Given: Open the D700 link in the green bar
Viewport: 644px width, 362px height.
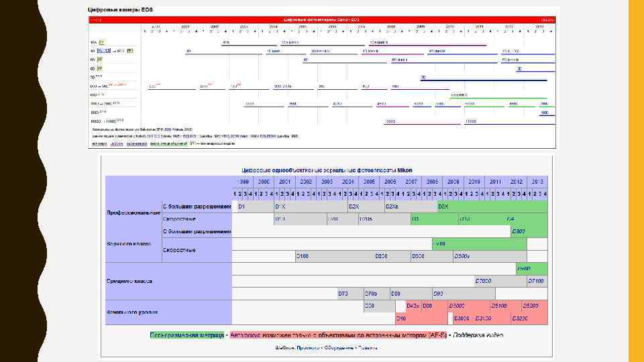Looking at the screenshot, I should pos(441,244).
